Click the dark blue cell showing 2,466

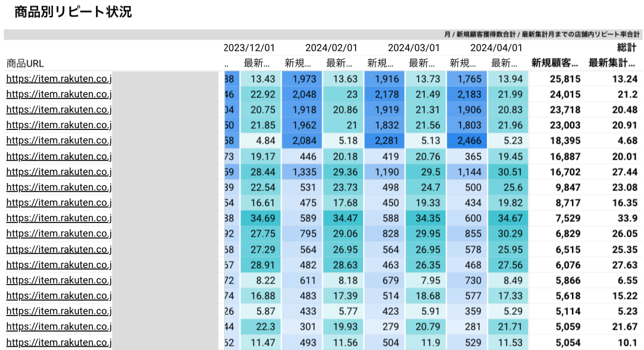(x=467, y=140)
